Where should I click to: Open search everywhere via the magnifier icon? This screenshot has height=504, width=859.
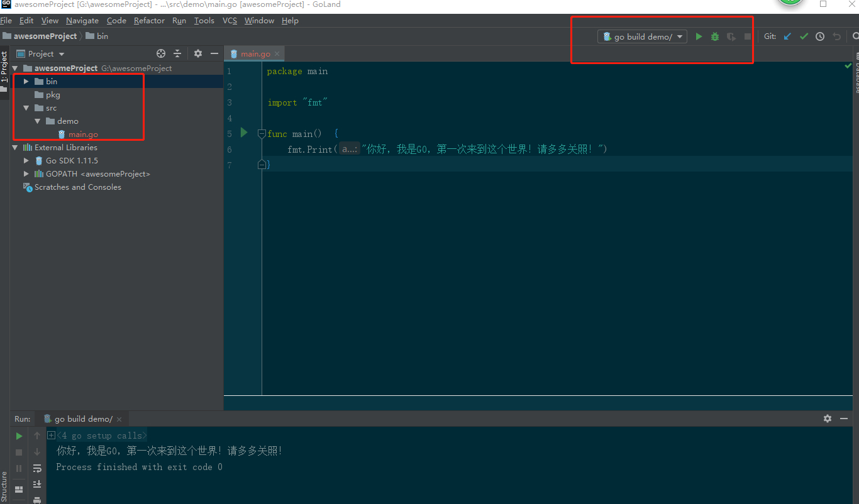[x=855, y=36]
